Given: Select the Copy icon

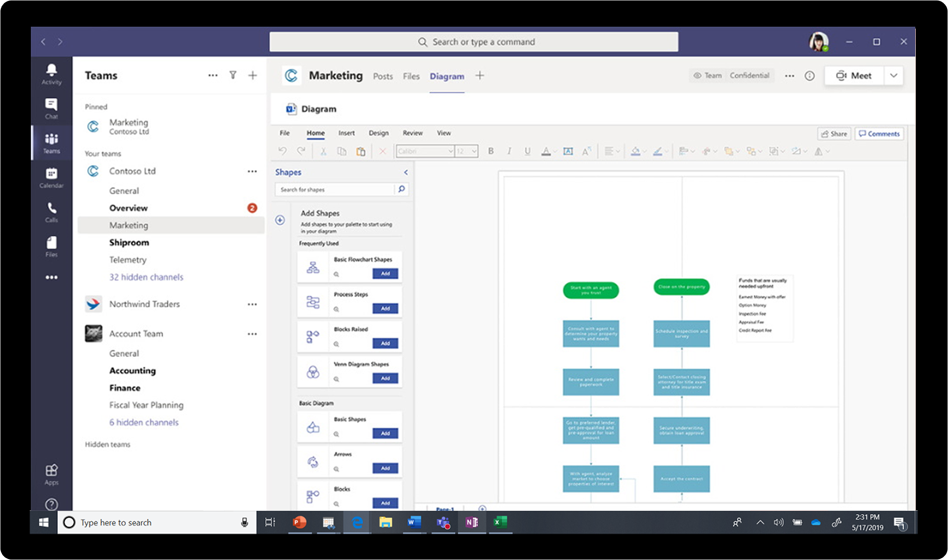Looking at the screenshot, I should tap(342, 151).
